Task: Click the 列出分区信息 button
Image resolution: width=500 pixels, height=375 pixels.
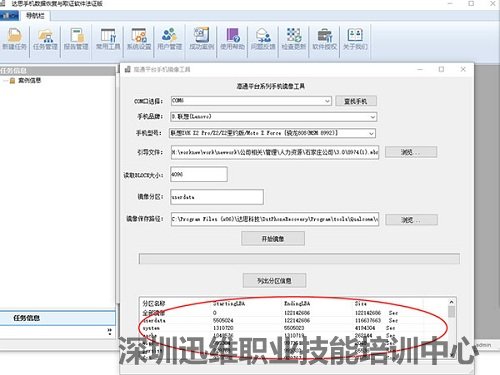Action: [x=274, y=281]
